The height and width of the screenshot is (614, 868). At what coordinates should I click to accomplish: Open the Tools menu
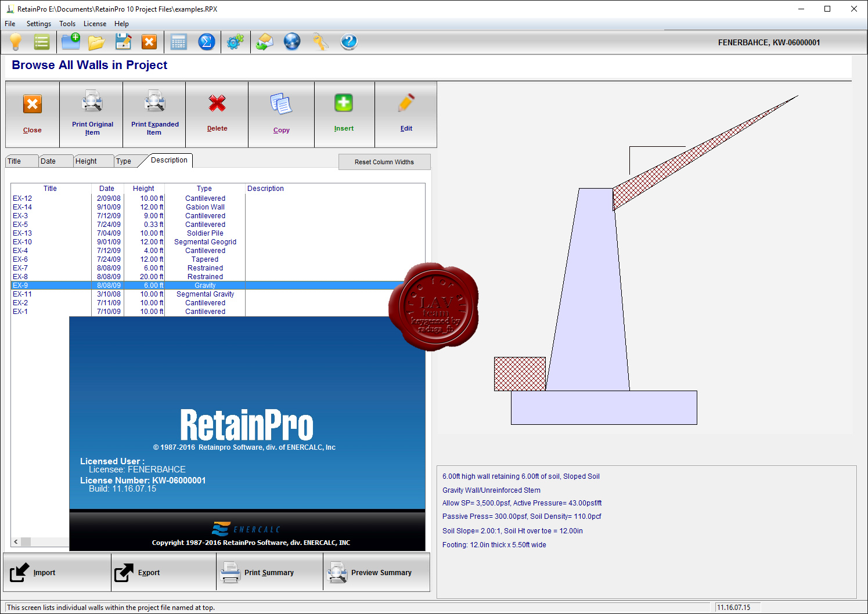[67, 24]
